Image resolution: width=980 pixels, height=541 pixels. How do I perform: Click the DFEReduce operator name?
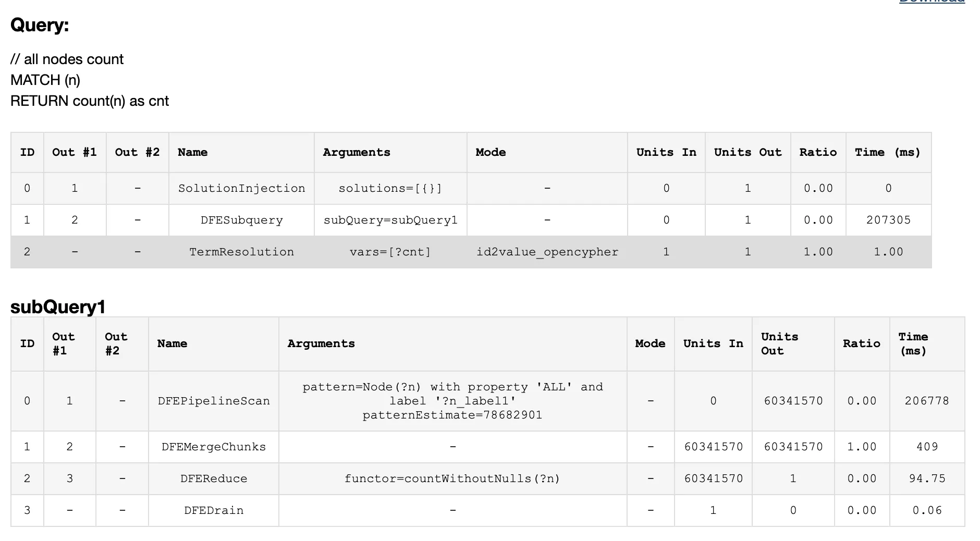pyautogui.click(x=214, y=478)
